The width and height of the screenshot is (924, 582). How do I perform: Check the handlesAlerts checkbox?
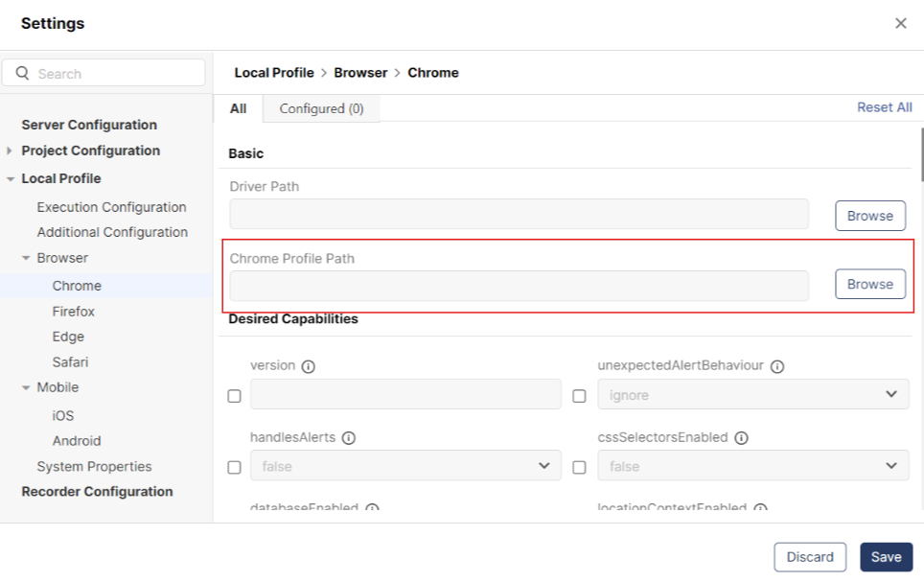[x=235, y=467]
